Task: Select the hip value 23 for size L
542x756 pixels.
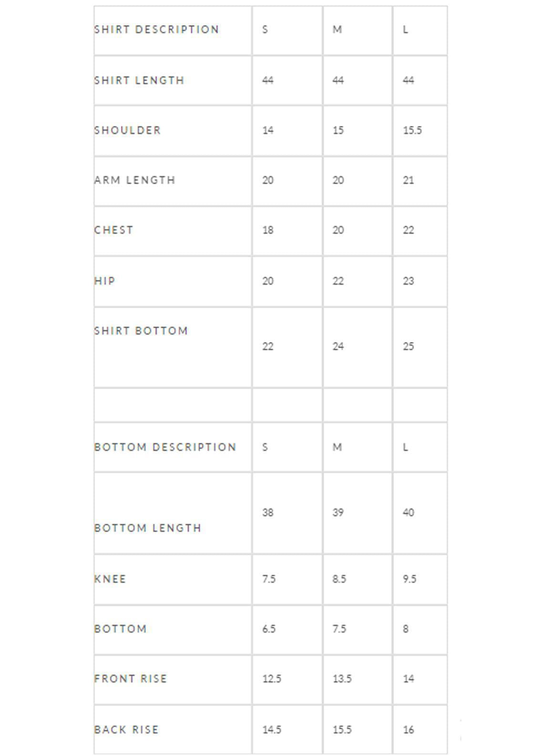Action: (408, 281)
